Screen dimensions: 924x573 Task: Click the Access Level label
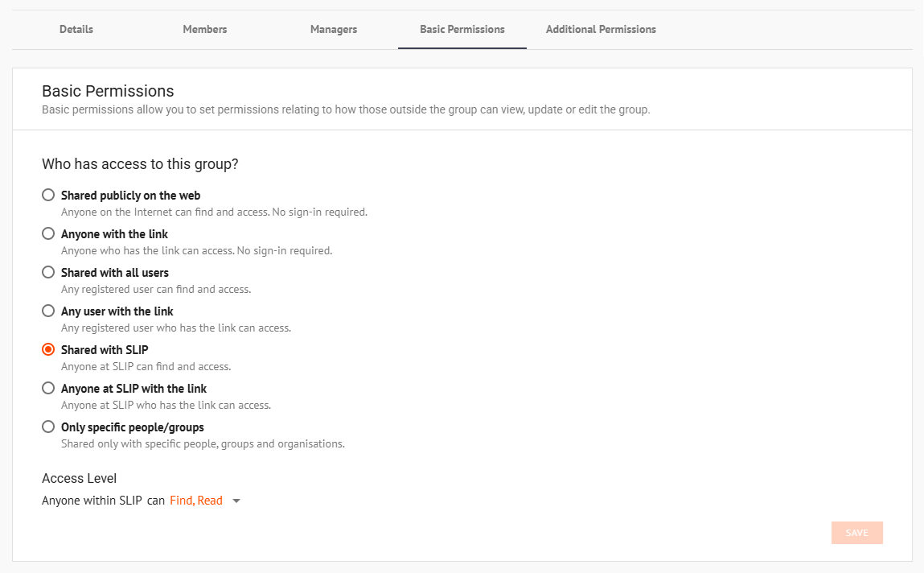click(x=79, y=479)
